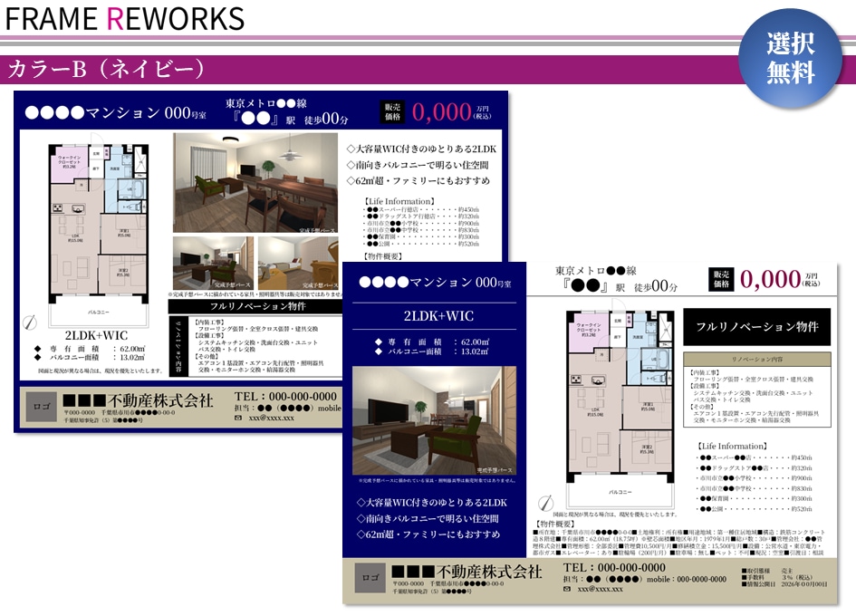856x616 pixels.
Task: Click the 『●●』駅 徒歩00分 line on front flyer
Action: [620, 285]
